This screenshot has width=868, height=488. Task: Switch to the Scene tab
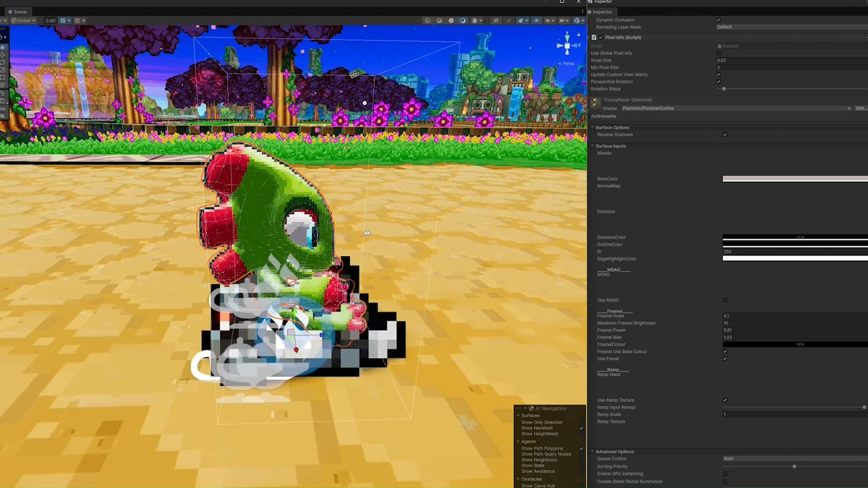(17, 12)
